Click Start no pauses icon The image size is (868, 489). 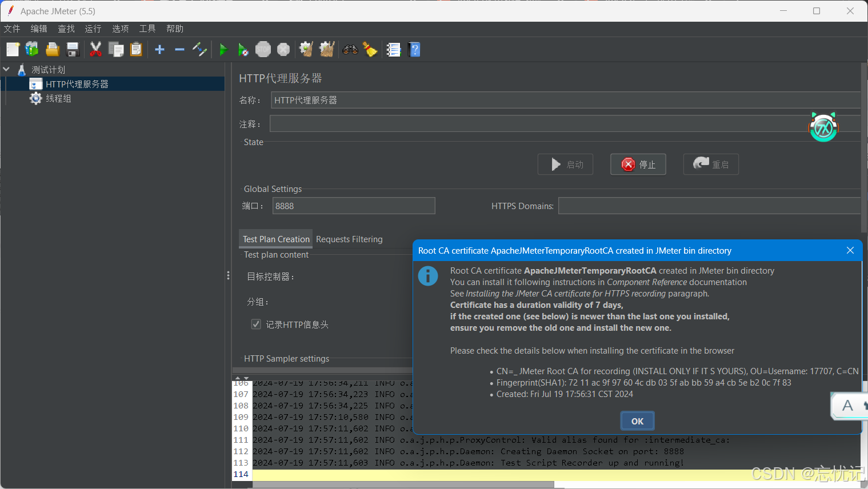coord(243,50)
